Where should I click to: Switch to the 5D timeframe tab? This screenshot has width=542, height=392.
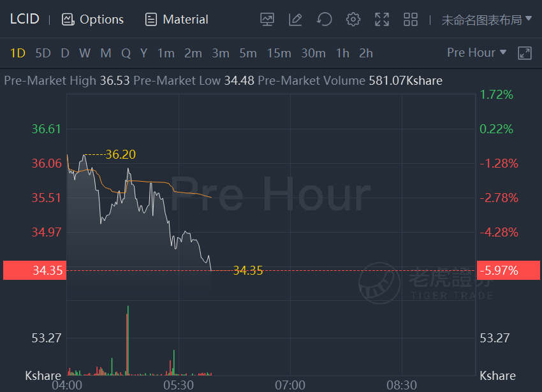point(43,54)
